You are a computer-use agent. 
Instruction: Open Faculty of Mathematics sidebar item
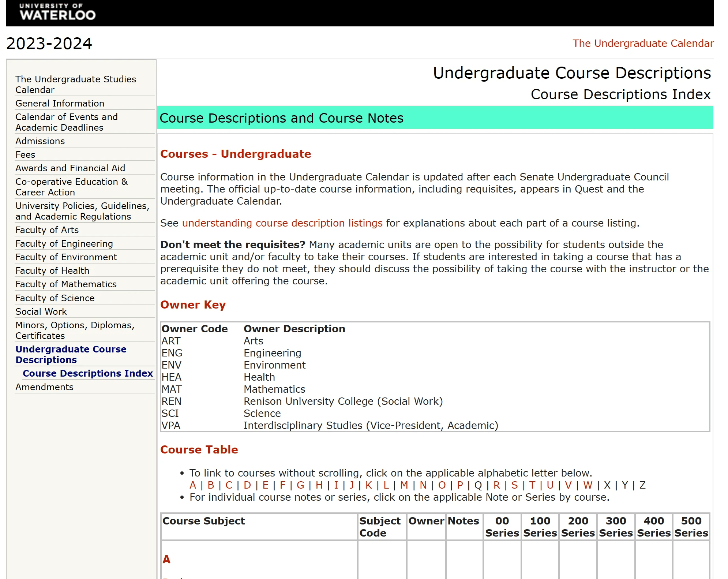pos(66,284)
